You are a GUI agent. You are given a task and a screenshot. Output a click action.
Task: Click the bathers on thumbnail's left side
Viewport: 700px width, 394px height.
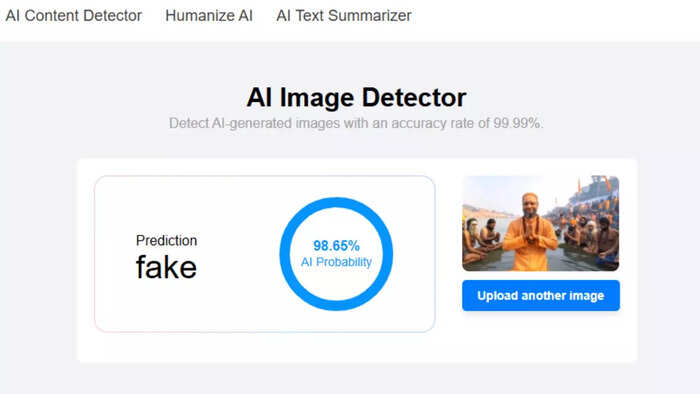(482, 239)
